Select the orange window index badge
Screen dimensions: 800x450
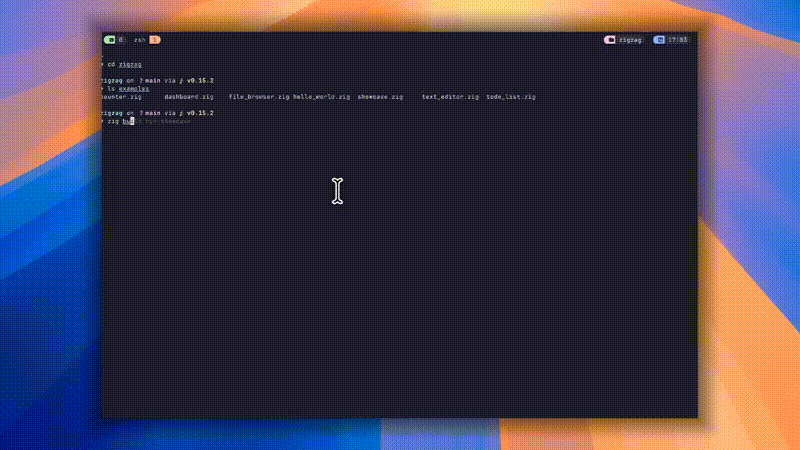(x=155, y=40)
